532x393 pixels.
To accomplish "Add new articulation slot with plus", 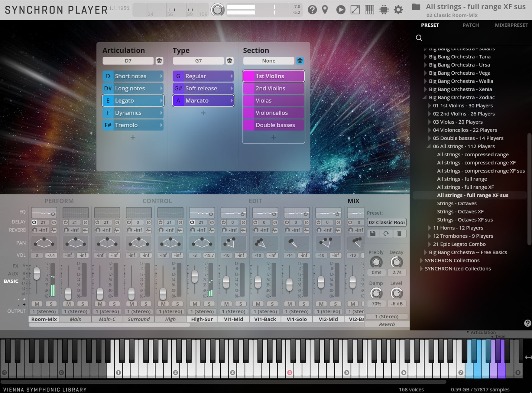I will pyautogui.click(x=133, y=137).
